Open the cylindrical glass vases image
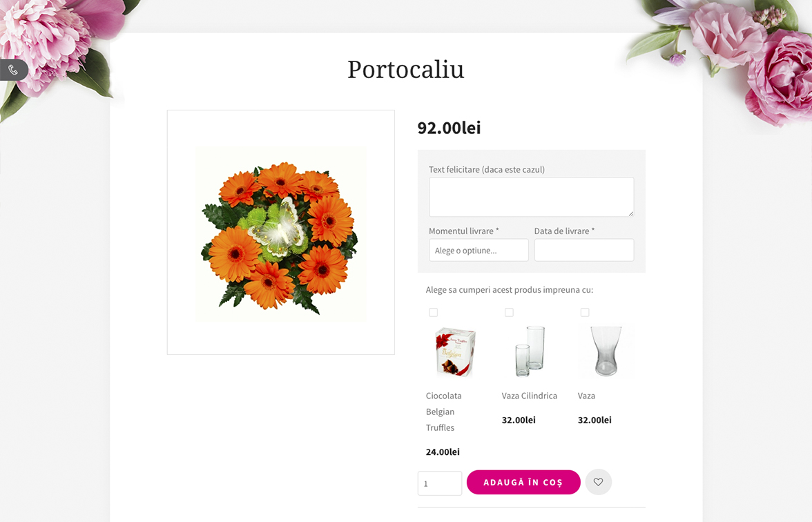 pos(530,351)
